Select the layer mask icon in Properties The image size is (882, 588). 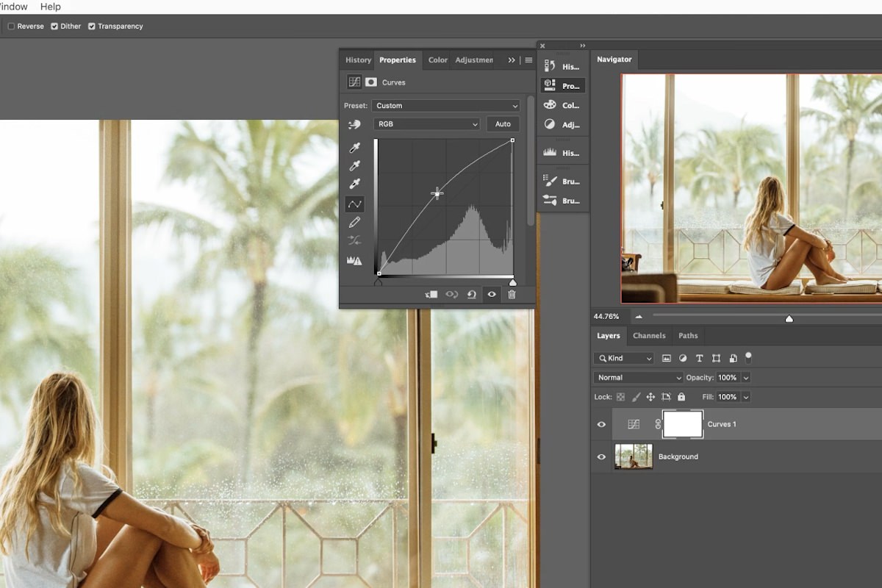371,82
